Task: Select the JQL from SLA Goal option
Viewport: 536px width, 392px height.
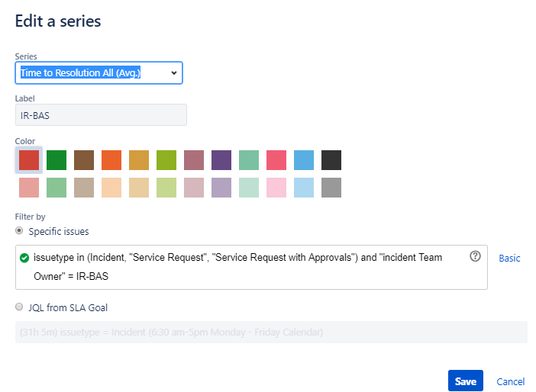Action: [19, 307]
